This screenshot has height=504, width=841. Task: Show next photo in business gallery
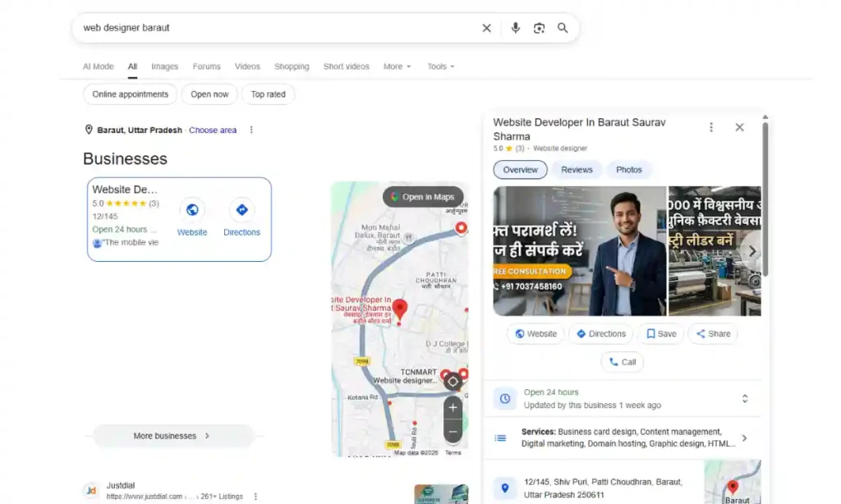(x=752, y=251)
